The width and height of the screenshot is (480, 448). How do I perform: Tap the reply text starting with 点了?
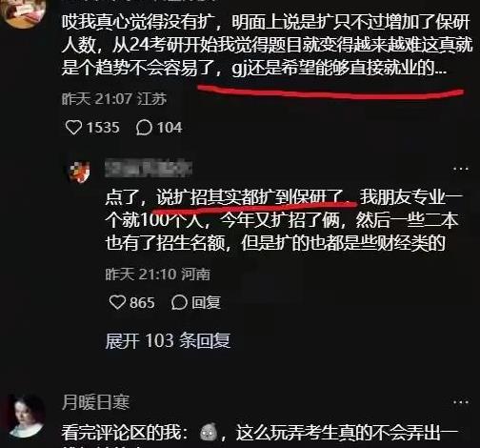(x=284, y=220)
